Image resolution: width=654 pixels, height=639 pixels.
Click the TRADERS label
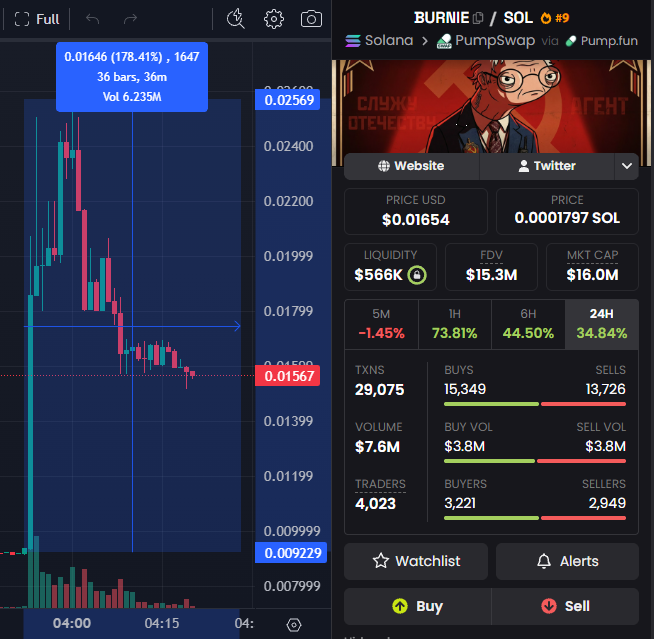pyautogui.click(x=380, y=484)
